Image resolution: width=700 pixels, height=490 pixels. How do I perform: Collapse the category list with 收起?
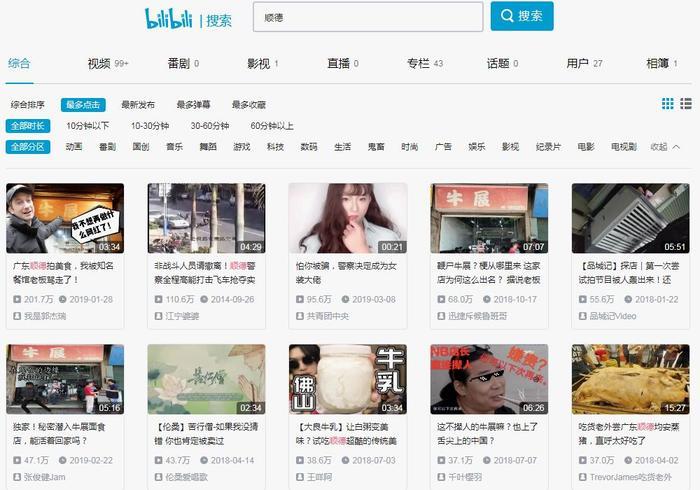tap(665, 146)
